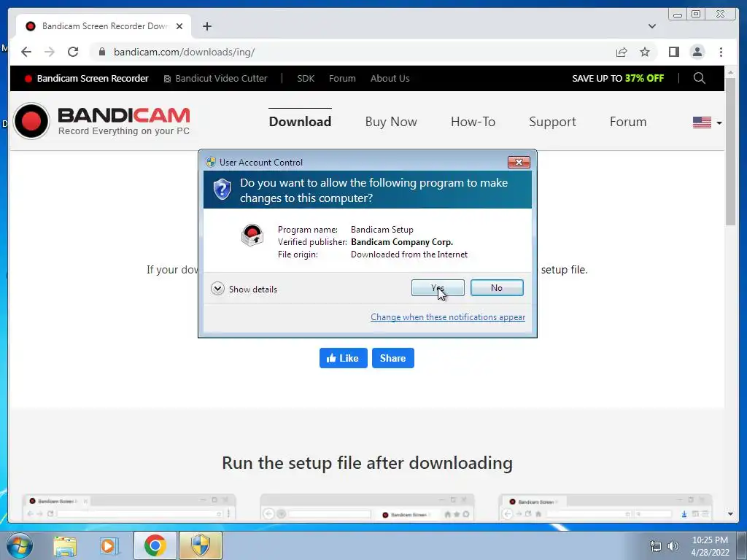Open the Chrome profile avatar

click(697, 52)
